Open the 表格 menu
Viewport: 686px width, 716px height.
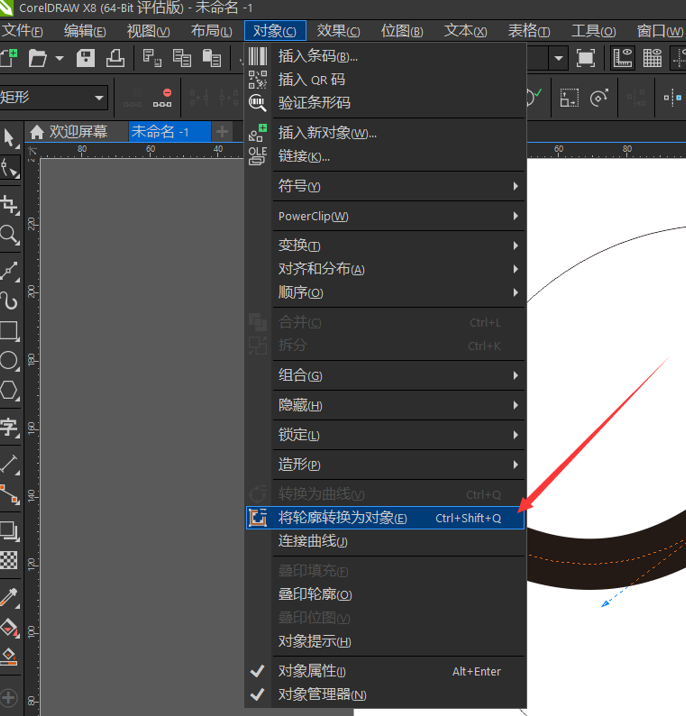coord(529,31)
